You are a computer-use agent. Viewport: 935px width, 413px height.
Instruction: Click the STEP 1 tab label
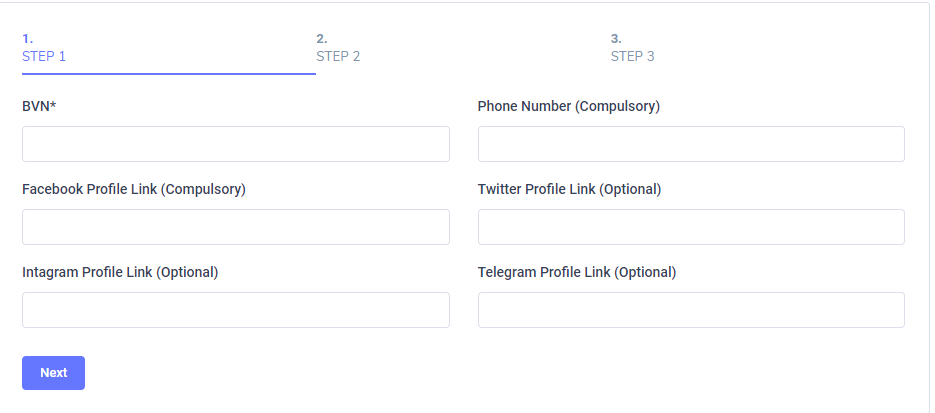44,56
